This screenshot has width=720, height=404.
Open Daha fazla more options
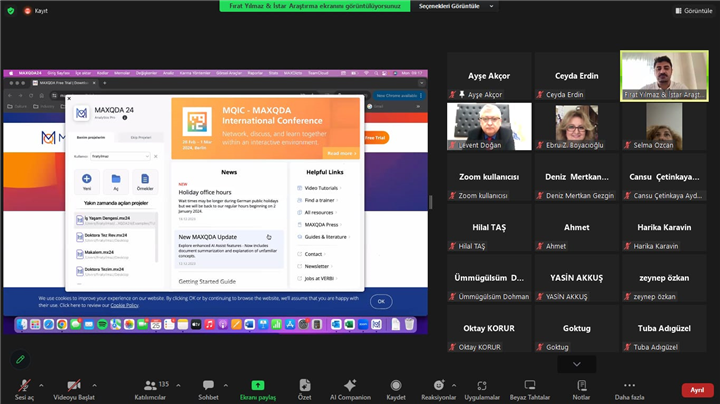click(x=630, y=389)
